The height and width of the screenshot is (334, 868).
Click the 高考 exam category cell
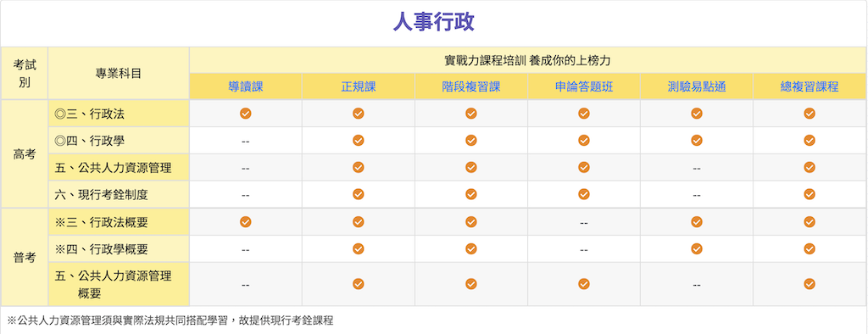click(x=25, y=154)
